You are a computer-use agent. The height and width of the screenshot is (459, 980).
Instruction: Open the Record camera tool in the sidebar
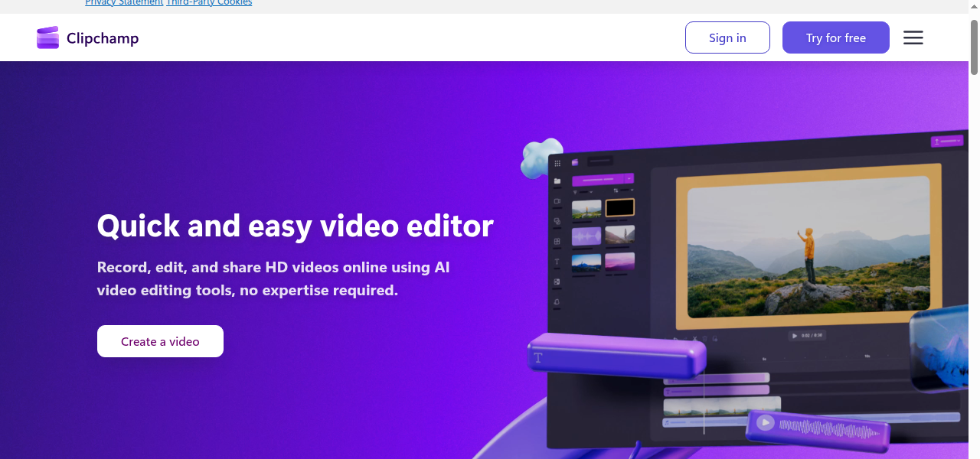pos(557,202)
